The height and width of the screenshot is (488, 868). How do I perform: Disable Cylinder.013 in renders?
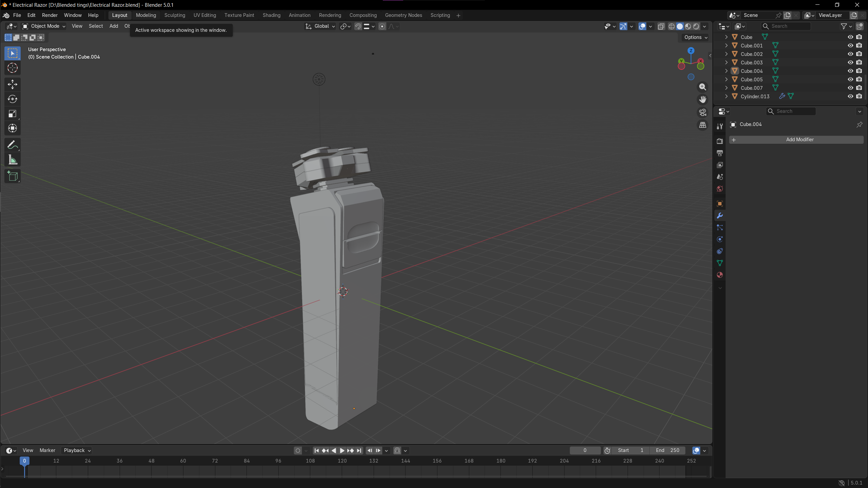pyautogui.click(x=859, y=96)
